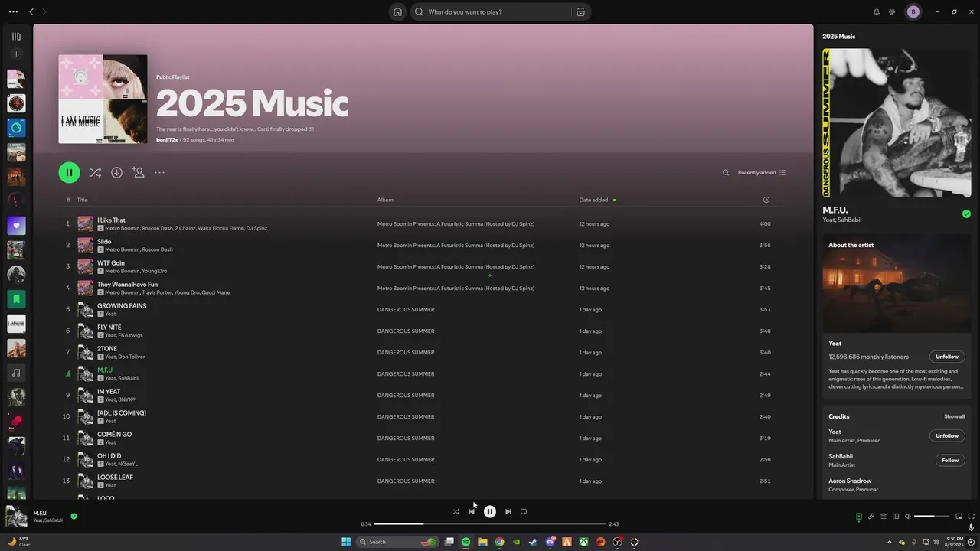Viewport: 980px width, 551px height.
Task: Sort by duration clock icon
Action: pyautogui.click(x=766, y=200)
